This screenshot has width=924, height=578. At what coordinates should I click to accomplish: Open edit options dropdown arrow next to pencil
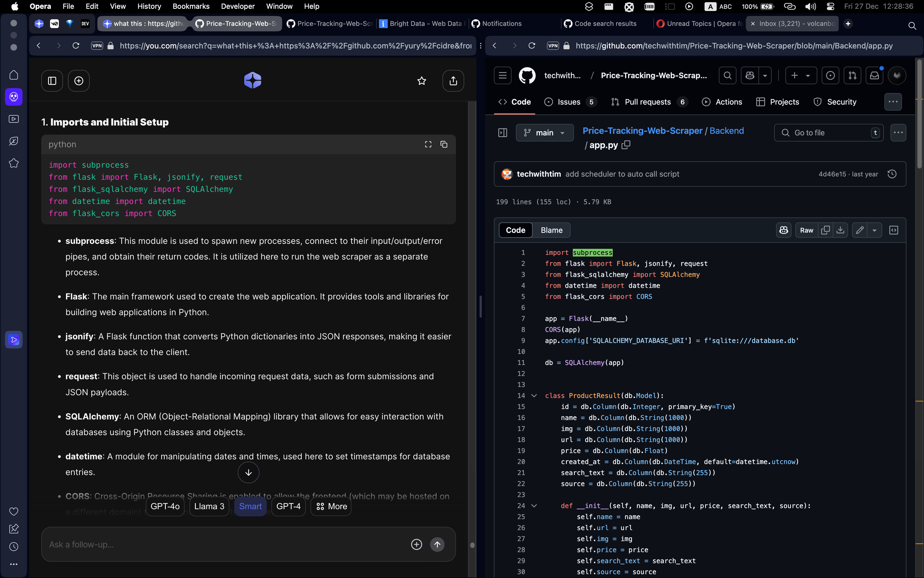875,230
